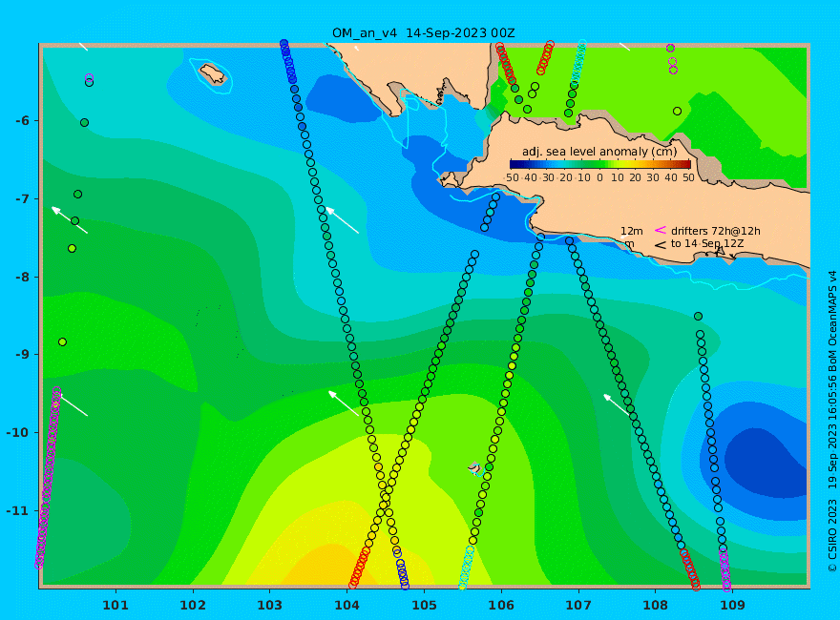Click the black arrow legend symbol
This screenshot has width=840, height=620.
point(661,245)
